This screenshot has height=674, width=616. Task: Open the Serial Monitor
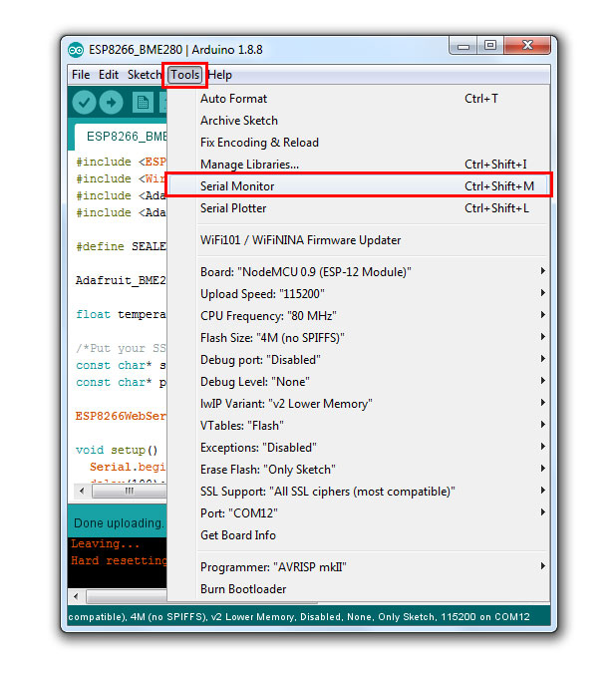click(358, 186)
